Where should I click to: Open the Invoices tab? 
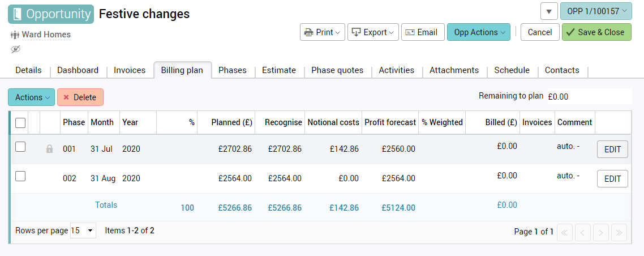point(130,70)
